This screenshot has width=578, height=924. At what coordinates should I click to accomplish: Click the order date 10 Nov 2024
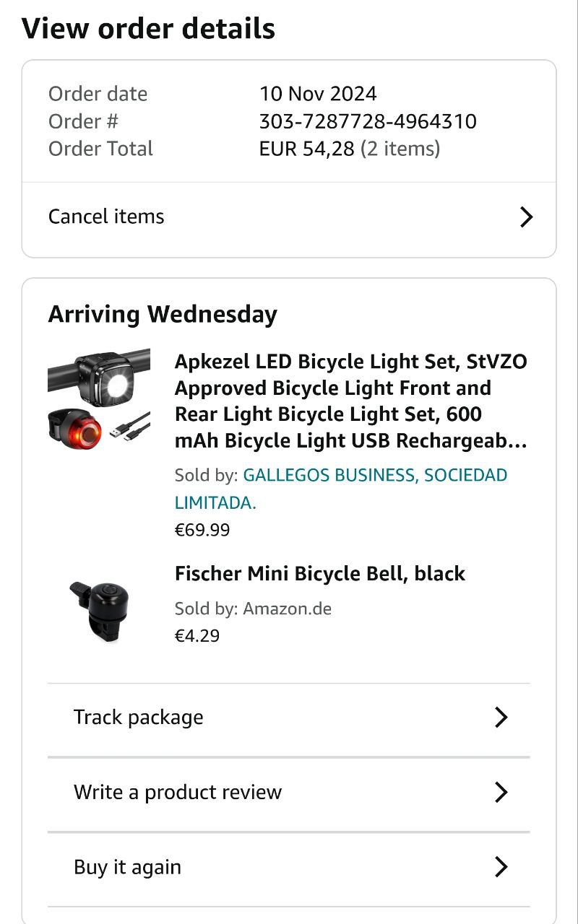point(318,94)
